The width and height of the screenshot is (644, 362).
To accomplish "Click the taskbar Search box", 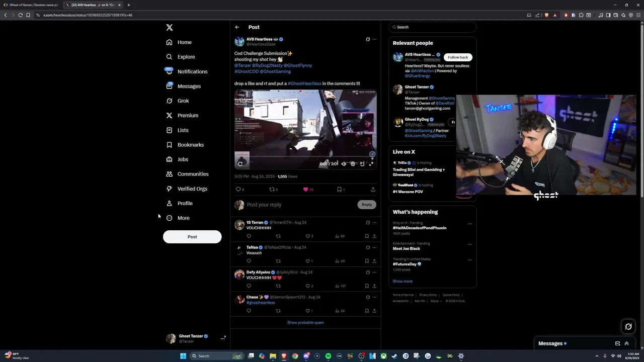I will [217, 356].
